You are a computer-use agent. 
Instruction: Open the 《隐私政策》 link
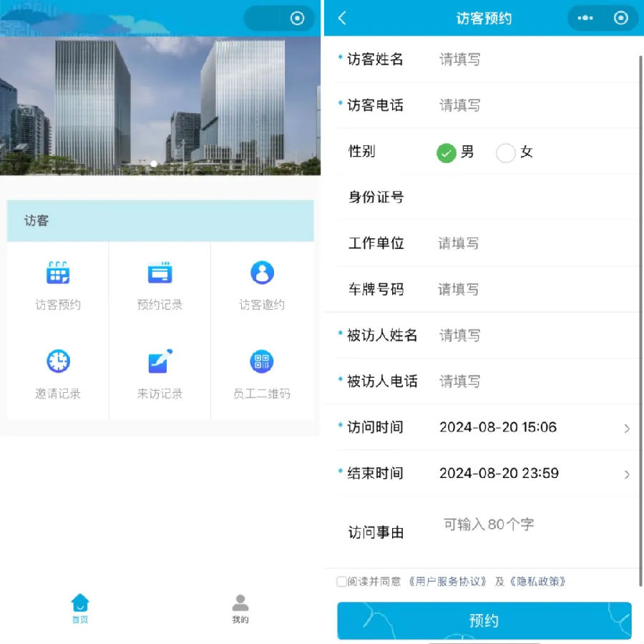tap(537, 582)
